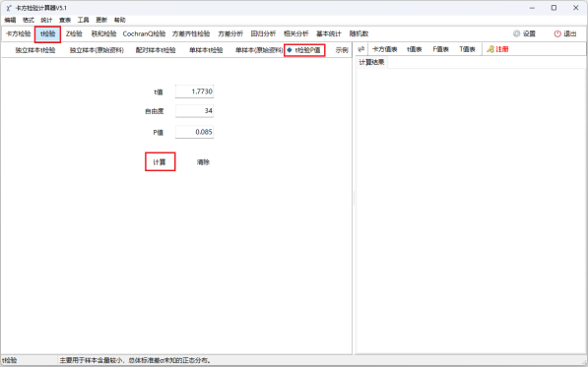Viewport: 588px width, 367px height.
Task: Select the 计算结果 results tab
Action: pyautogui.click(x=371, y=62)
